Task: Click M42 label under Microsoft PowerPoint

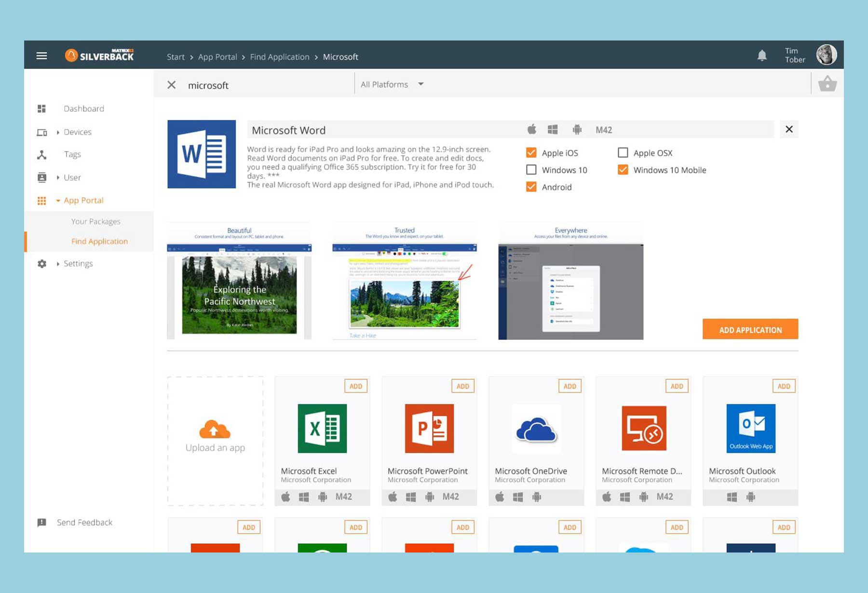Action: [x=450, y=497]
